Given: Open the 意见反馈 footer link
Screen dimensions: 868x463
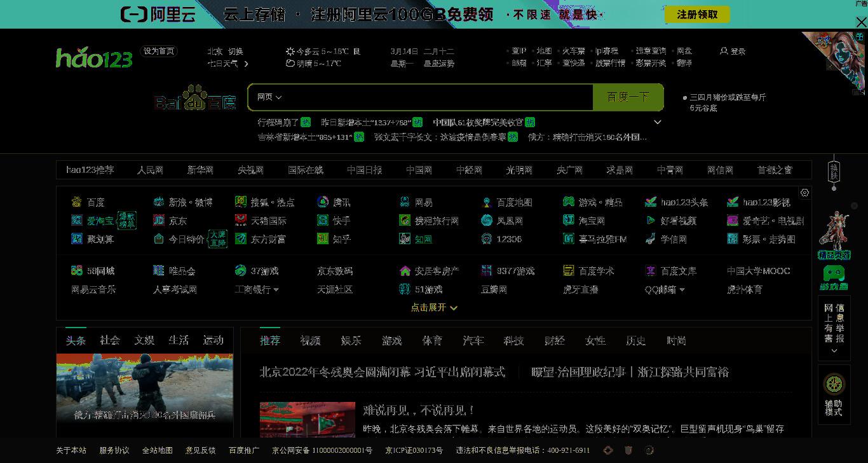Looking at the screenshot, I should pos(200,450).
